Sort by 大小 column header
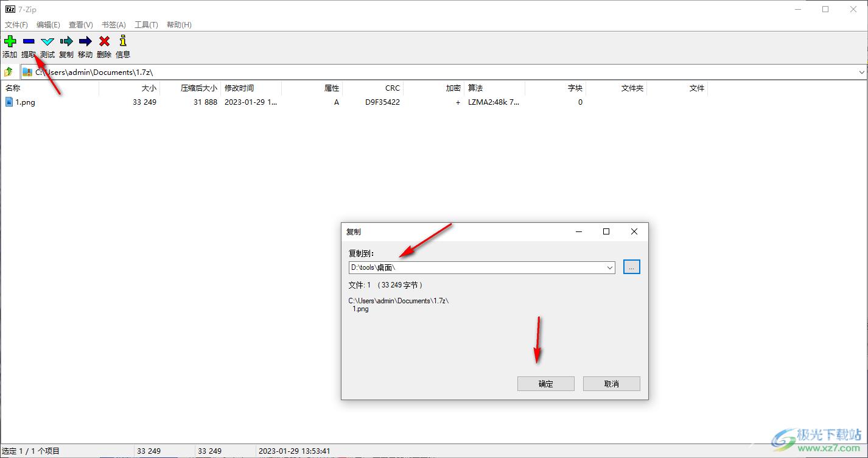Image resolution: width=868 pixels, height=458 pixels. (129, 88)
